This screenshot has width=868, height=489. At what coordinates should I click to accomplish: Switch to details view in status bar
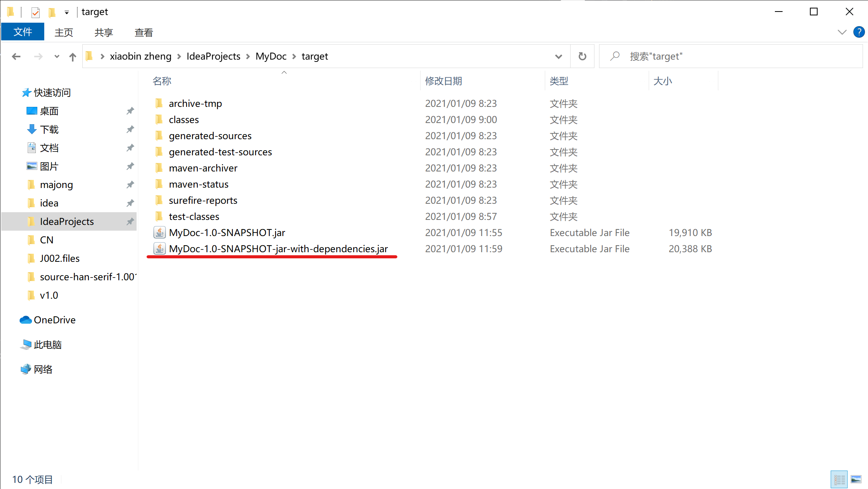click(x=839, y=479)
